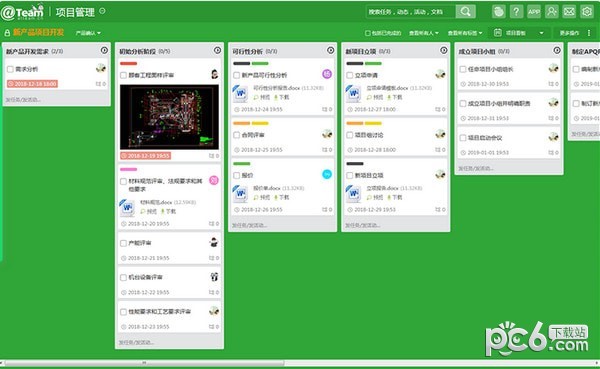Click add-task link in 成立项目小组 column

coord(476,168)
